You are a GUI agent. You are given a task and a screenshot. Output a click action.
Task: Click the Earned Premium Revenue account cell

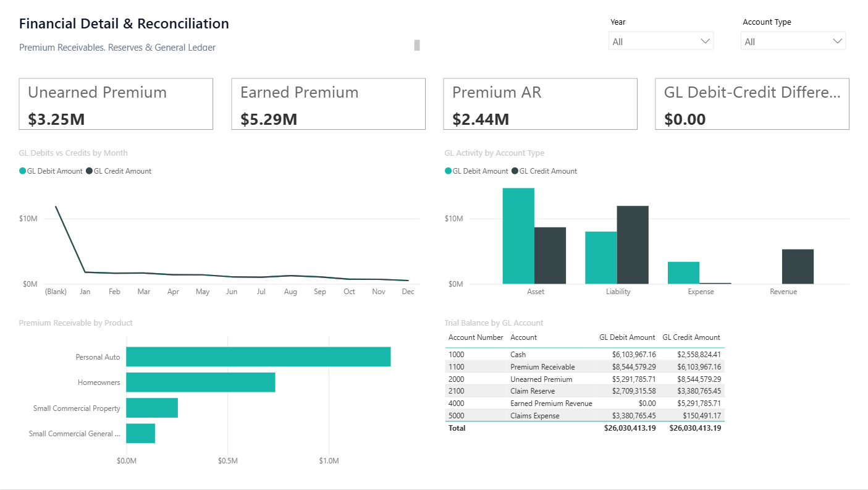click(x=551, y=403)
